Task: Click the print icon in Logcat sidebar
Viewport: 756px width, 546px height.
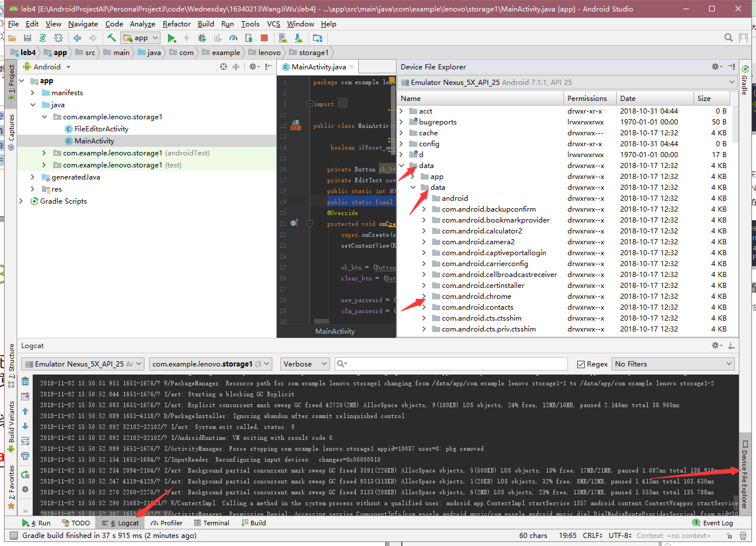Action: (x=25, y=456)
